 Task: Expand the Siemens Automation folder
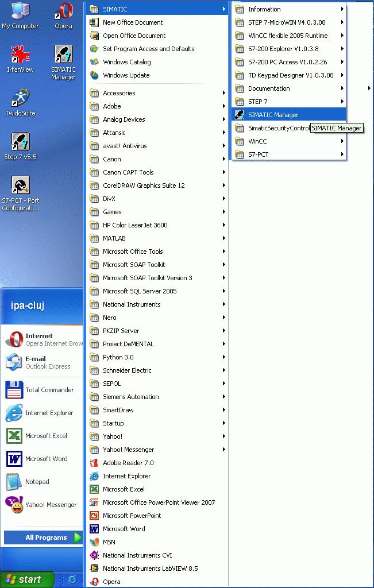coord(157,397)
